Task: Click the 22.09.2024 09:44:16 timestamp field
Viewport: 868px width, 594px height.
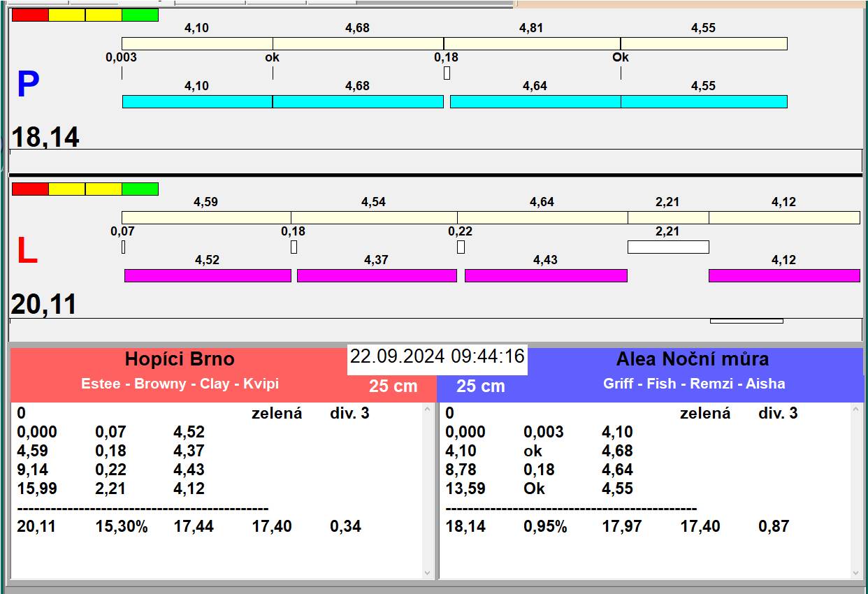Action: [437, 356]
